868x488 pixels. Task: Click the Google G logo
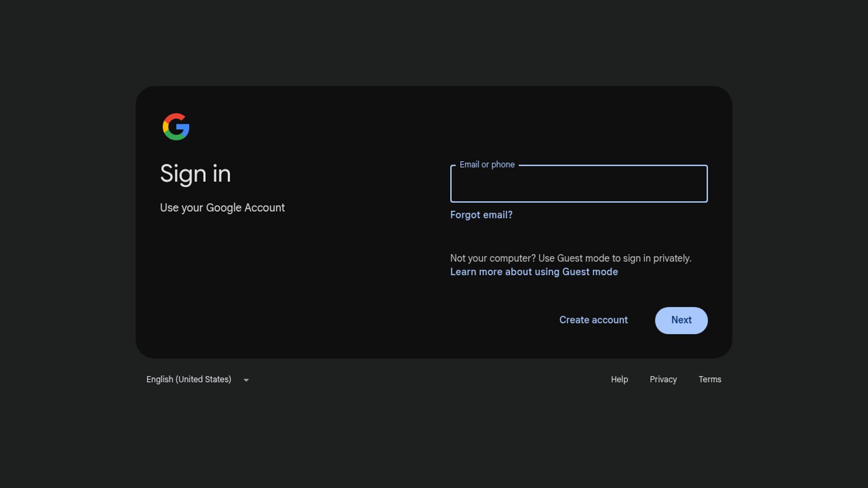coord(176,127)
